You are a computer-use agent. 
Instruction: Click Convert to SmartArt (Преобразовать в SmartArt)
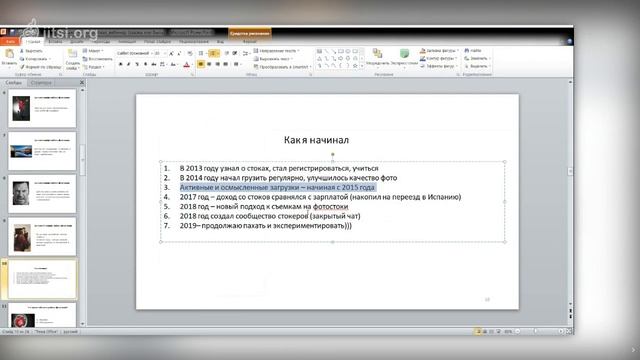coord(282,67)
